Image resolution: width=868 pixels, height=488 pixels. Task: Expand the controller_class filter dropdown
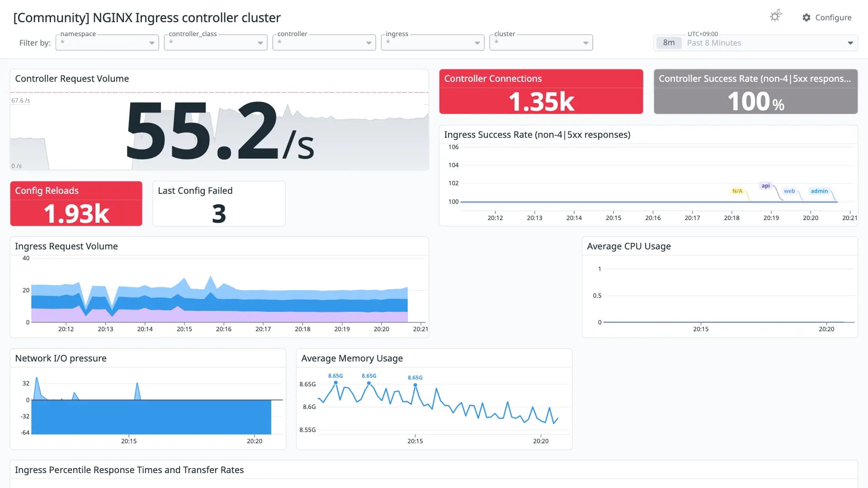216,42
